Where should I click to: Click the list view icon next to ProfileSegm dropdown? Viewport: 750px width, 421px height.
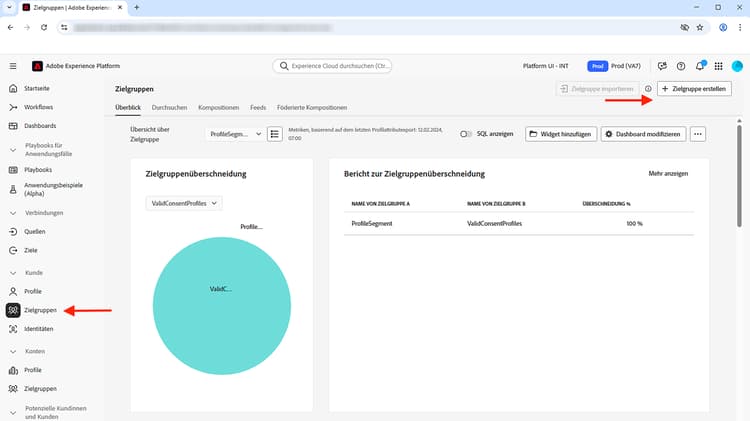275,134
